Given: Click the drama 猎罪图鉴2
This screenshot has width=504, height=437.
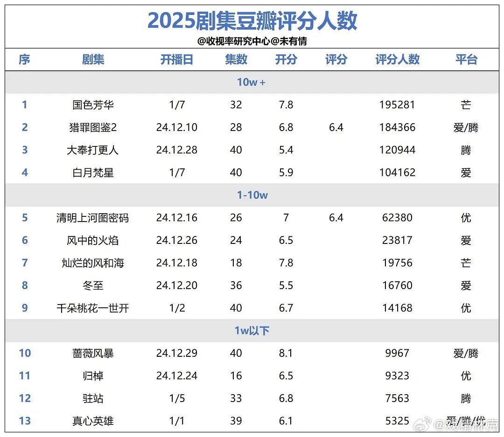Looking at the screenshot, I should (x=93, y=127).
